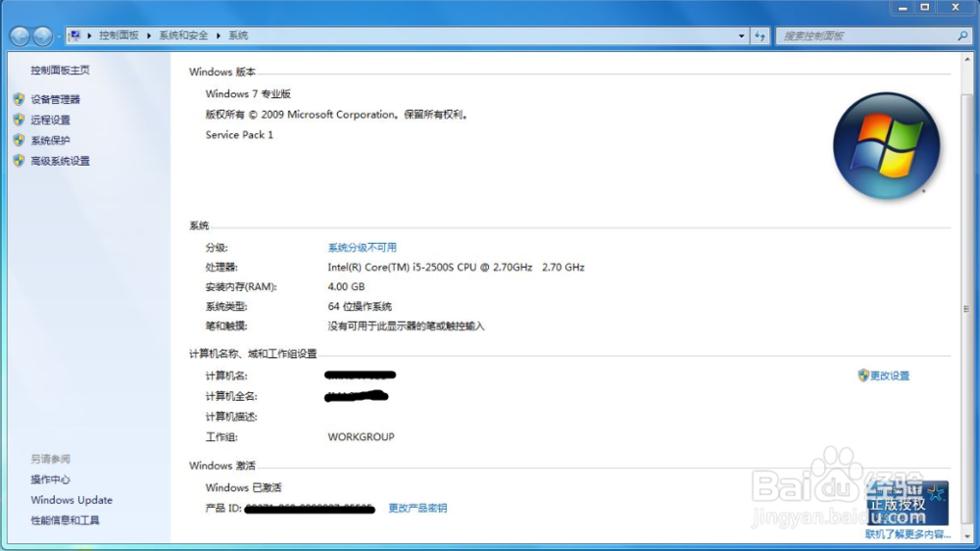Click the WORKGROUP workgroup value

tap(362, 437)
